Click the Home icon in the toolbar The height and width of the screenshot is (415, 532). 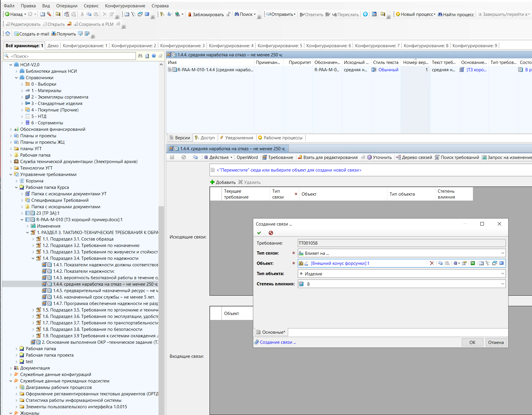coord(8,34)
